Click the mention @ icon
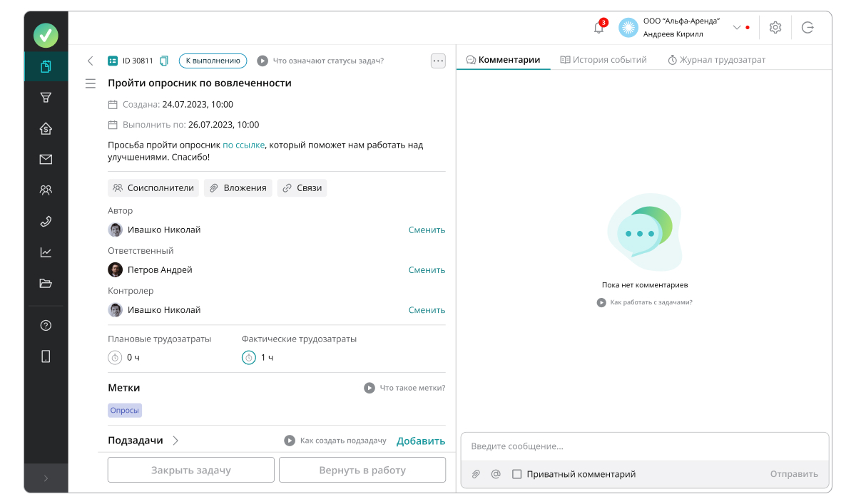The width and height of the screenshot is (856, 504). click(x=496, y=474)
